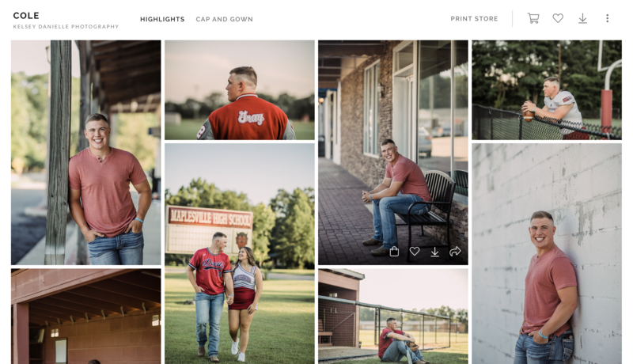
Task: Favorite the bench photo with heart overlay
Action: click(x=415, y=252)
